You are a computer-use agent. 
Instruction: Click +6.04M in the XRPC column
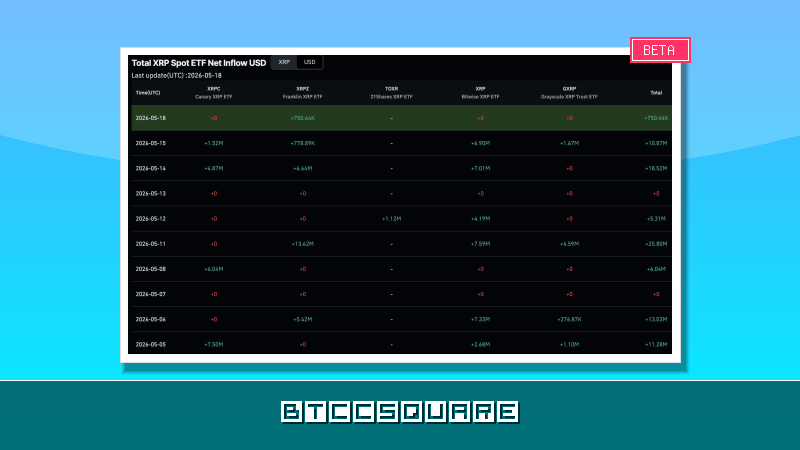coord(214,269)
